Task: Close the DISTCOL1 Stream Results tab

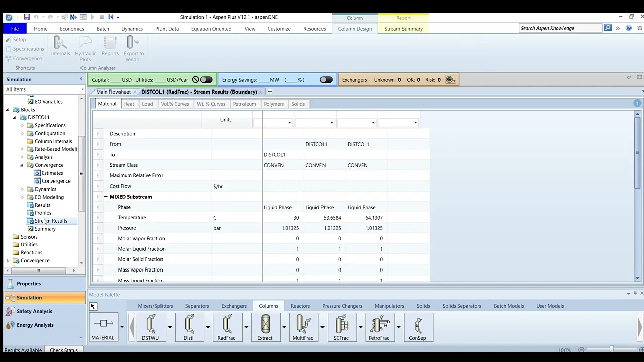Action: coord(261,92)
